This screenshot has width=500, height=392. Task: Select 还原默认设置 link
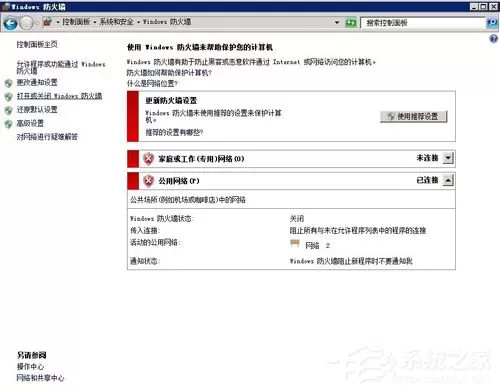(x=37, y=110)
